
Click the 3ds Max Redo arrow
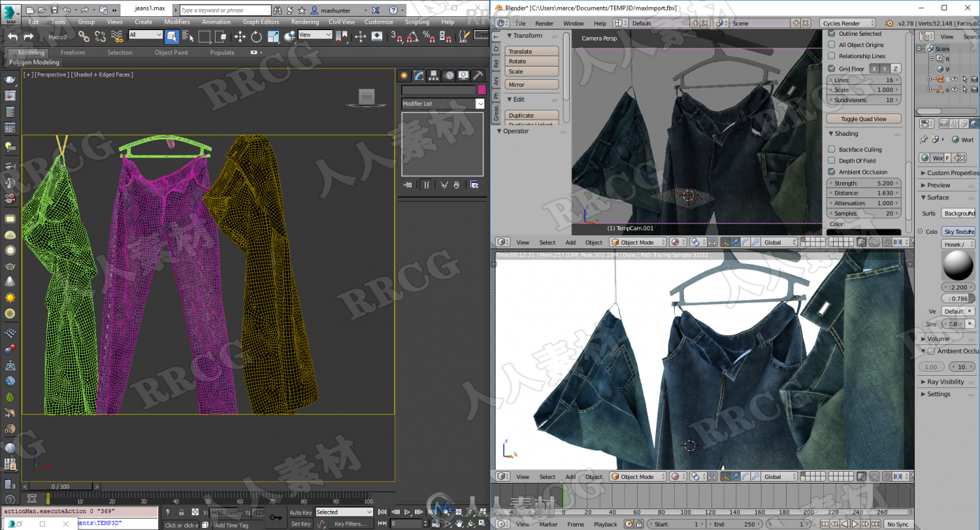29,36
